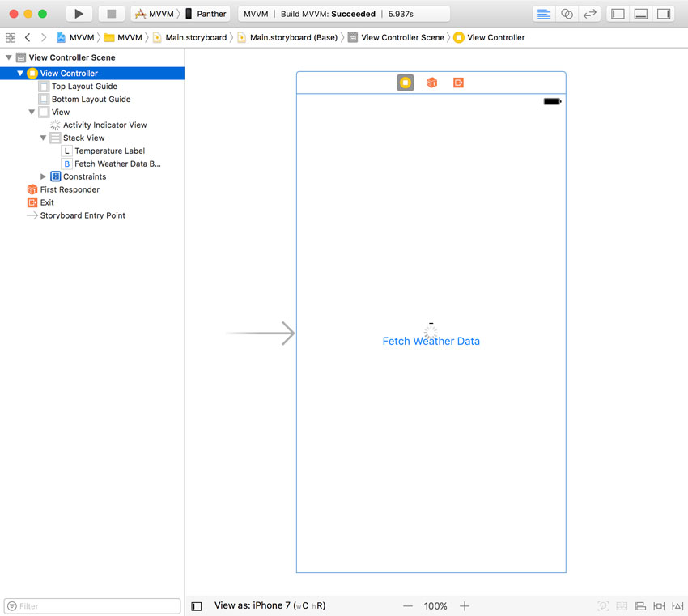Open the Align constraints menu
Viewport: 688px width, 616px height.
point(640,606)
